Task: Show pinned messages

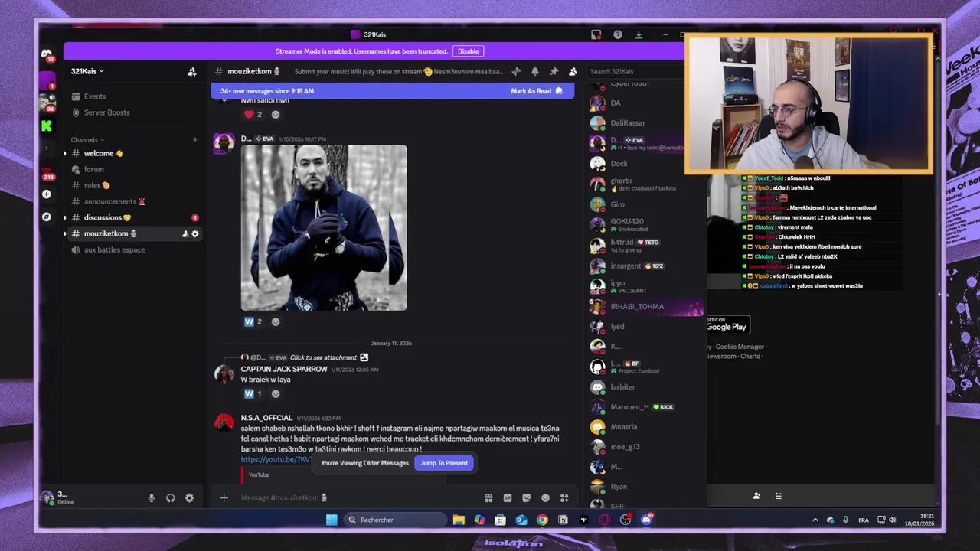Action: [x=554, y=71]
